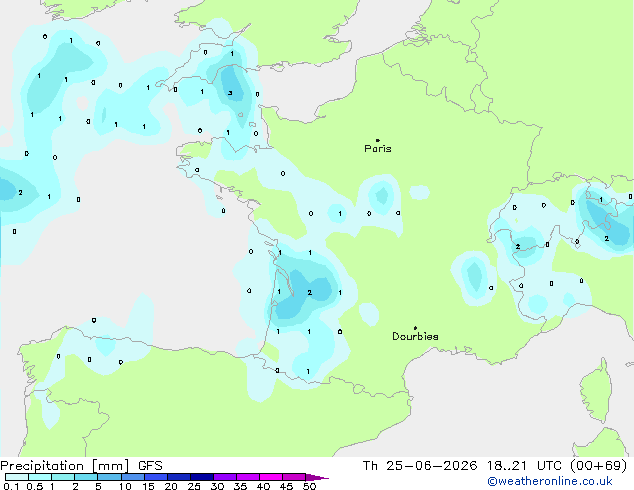Image resolution: width=634 pixels, height=490 pixels.
Task: Select the 0.5–1 mm legend swatch
Action: point(40,477)
